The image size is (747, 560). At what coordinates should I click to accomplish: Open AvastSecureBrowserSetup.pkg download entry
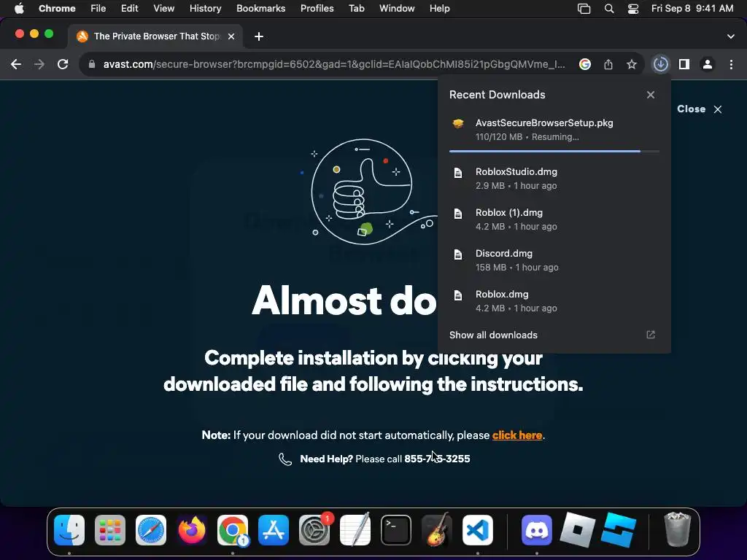tap(554, 130)
